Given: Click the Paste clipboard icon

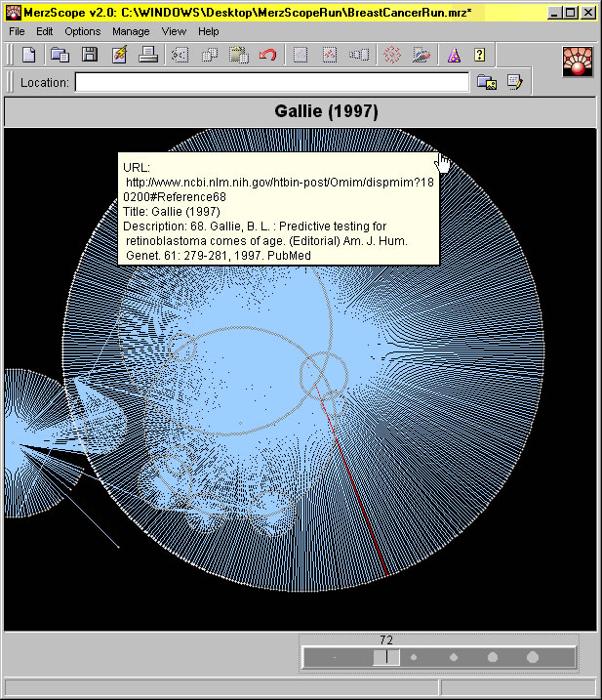Looking at the screenshot, I should [x=238, y=55].
